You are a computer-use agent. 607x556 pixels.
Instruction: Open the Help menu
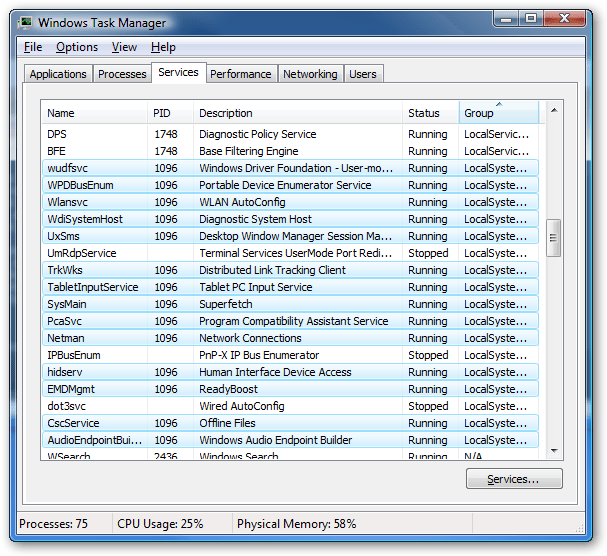163,47
